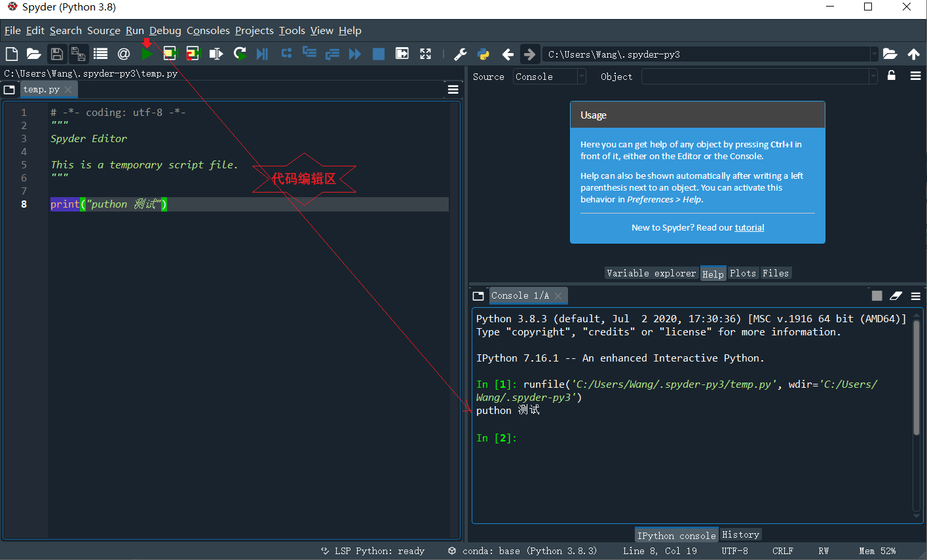Close the Console 1/A tab
927x560 pixels.
coord(558,296)
